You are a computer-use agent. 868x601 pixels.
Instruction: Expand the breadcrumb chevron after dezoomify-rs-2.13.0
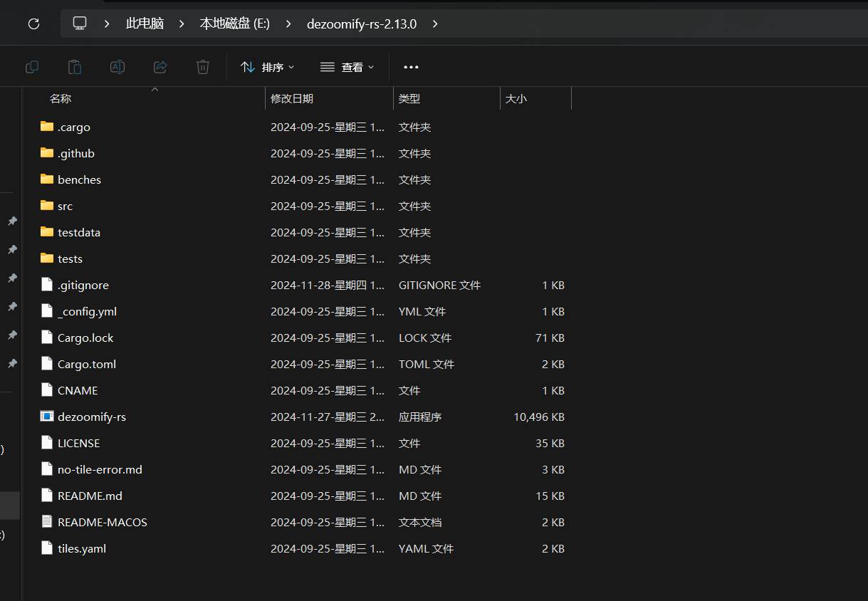[435, 23]
